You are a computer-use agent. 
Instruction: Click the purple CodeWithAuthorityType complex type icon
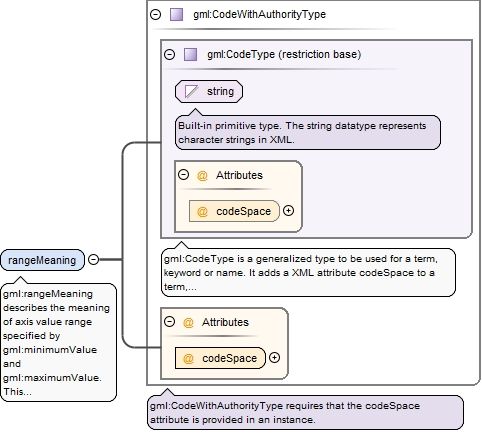pyautogui.click(x=176, y=15)
